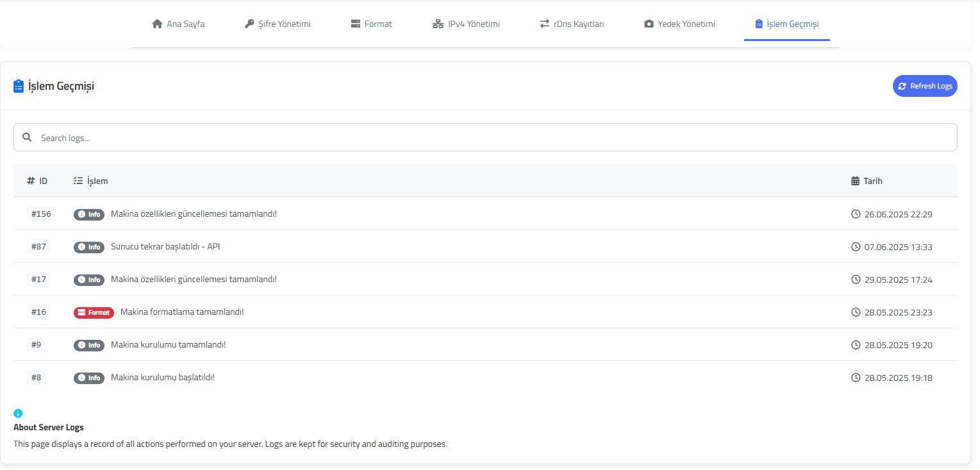Click the hash icon in the ID column header
980x470 pixels.
31,181
